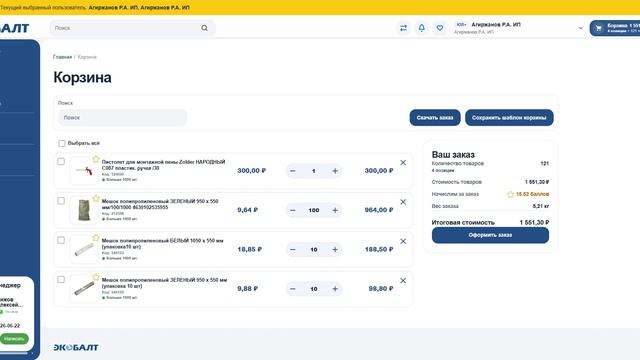Select checkbox for the 98,80 ₽ row
This screenshot has height=360, width=640.
61,279
